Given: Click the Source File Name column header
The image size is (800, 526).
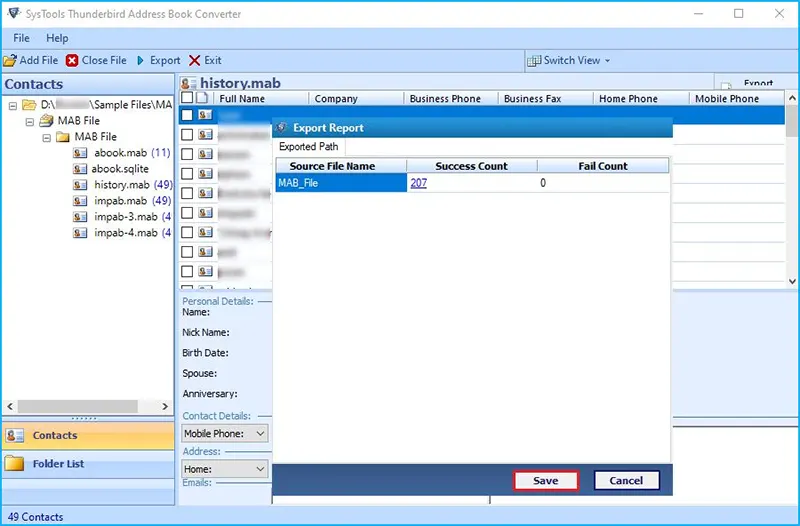Looking at the screenshot, I should click(x=341, y=166).
